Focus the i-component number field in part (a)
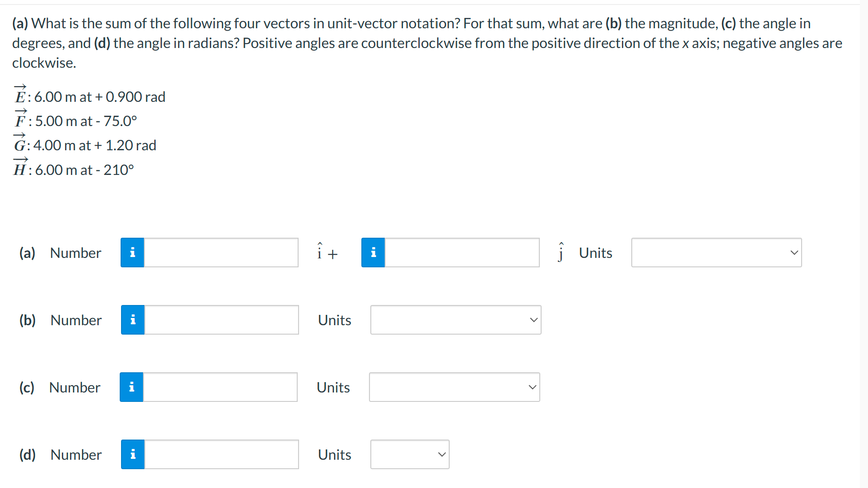 coord(221,253)
